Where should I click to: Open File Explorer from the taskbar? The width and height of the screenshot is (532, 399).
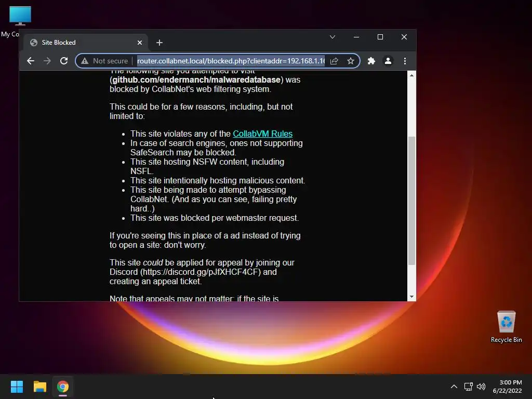pos(39,387)
